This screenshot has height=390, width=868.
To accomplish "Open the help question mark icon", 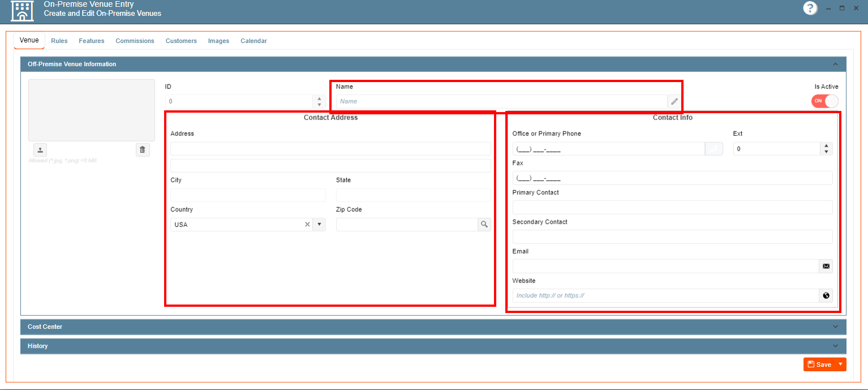I will pyautogui.click(x=810, y=8).
